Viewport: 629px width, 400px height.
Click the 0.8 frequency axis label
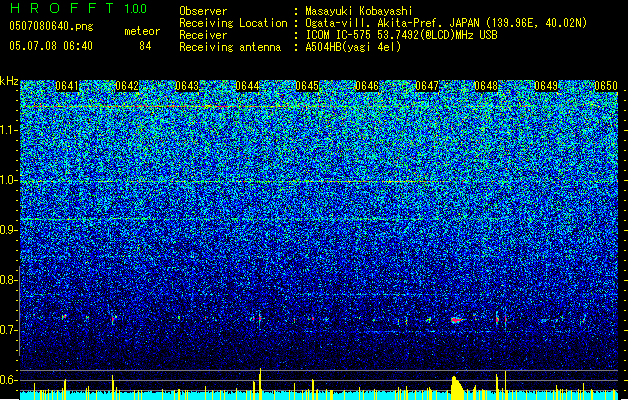tap(8, 280)
